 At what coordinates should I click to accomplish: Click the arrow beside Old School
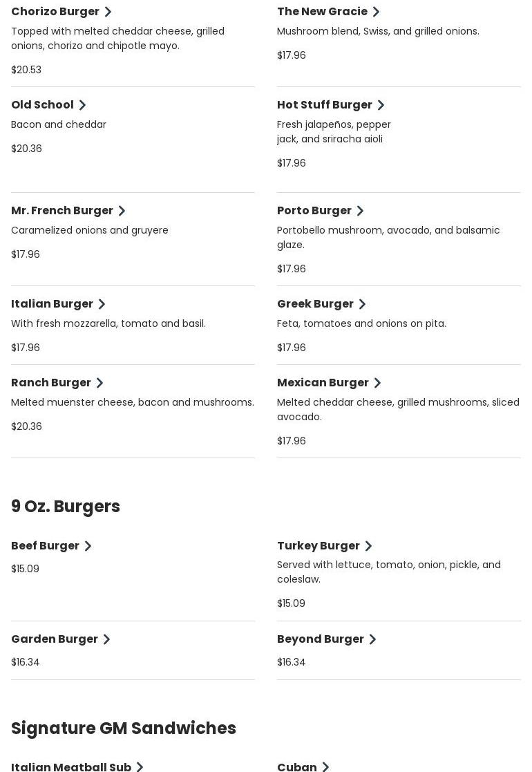(82, 105)
